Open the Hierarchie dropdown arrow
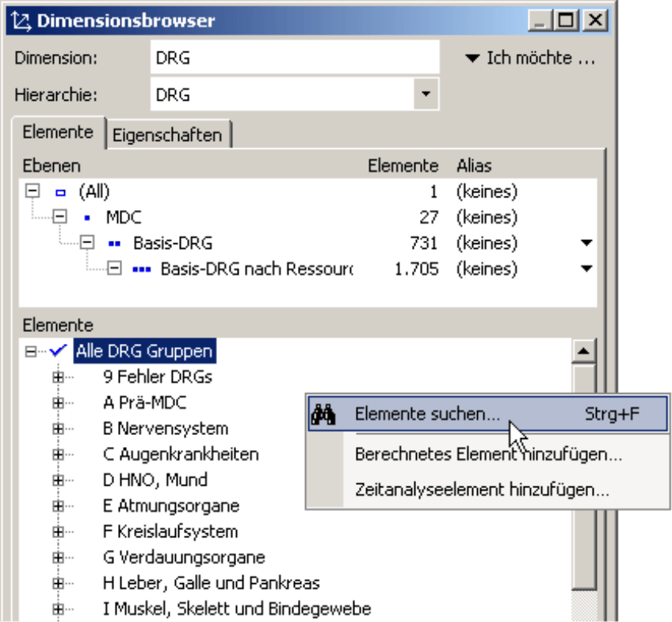This screenshot has width=672, height=622. click(426, 95)
